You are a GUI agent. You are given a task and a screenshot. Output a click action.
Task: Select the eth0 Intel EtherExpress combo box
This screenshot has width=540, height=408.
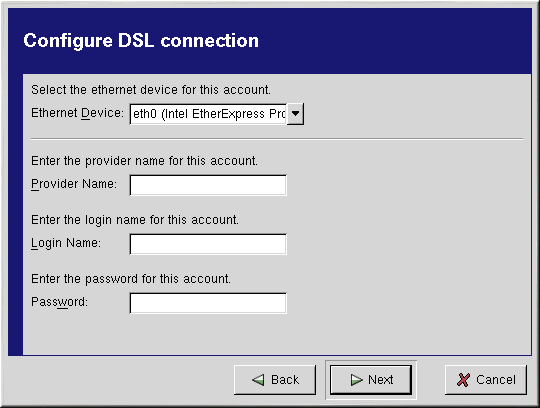[217, 114]
